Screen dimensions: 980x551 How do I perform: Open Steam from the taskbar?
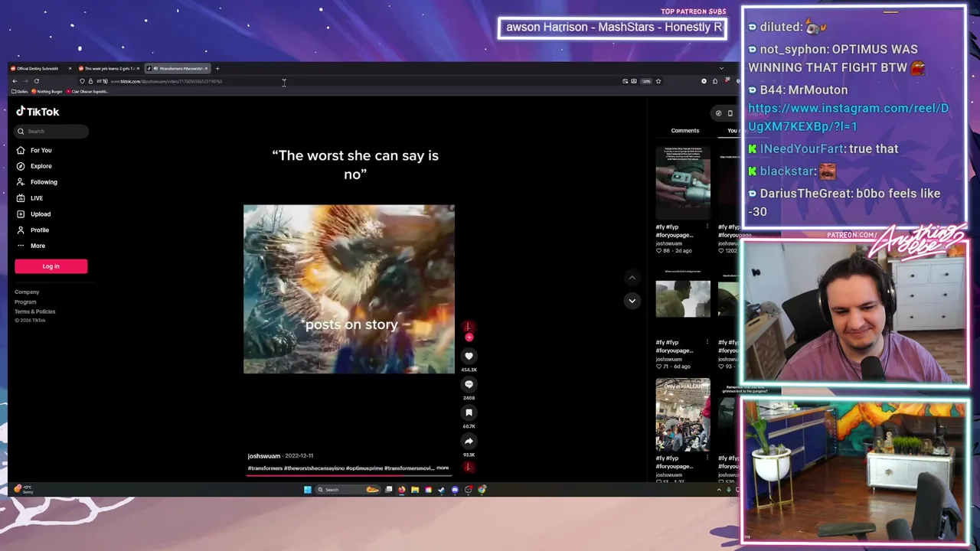pos(441,490)
